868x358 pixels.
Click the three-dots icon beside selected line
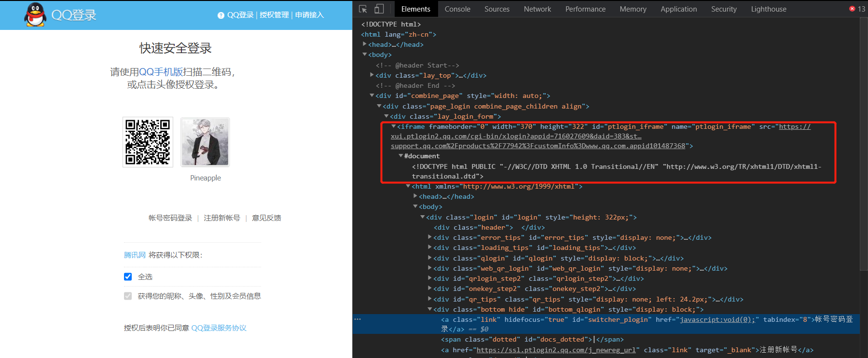[358, 319]
